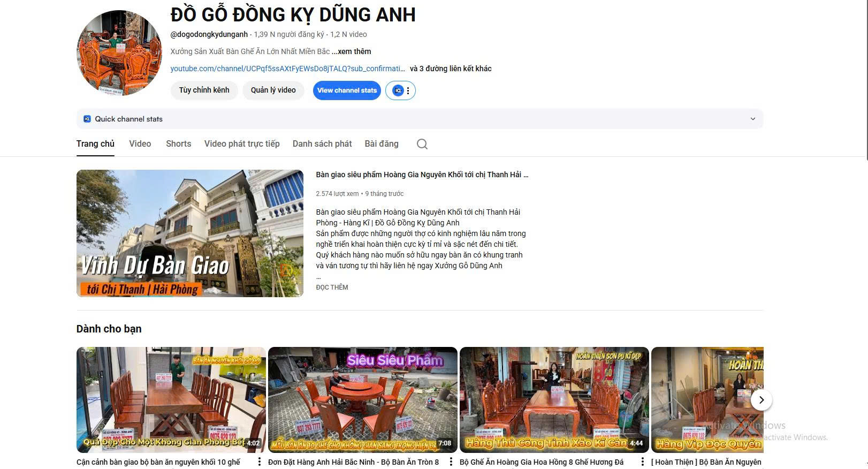Open the vidIQ extension options button
The height and width of the screenshot is (469, 868).
[401, 90]
